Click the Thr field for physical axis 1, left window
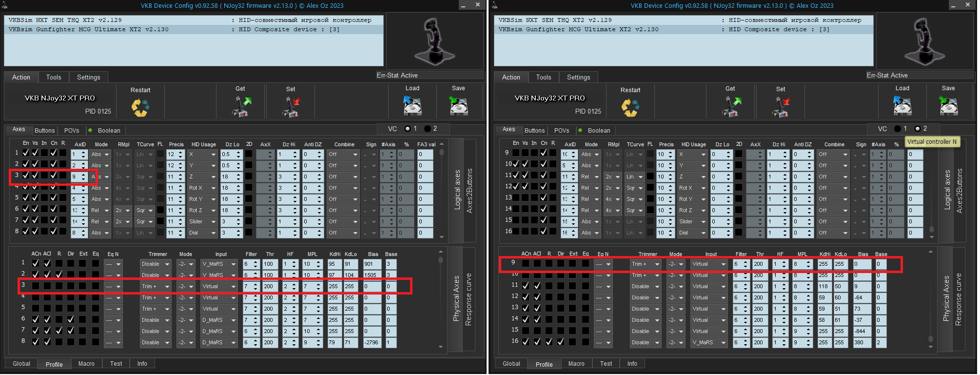The image size is (980, 375). click(270, 264)
